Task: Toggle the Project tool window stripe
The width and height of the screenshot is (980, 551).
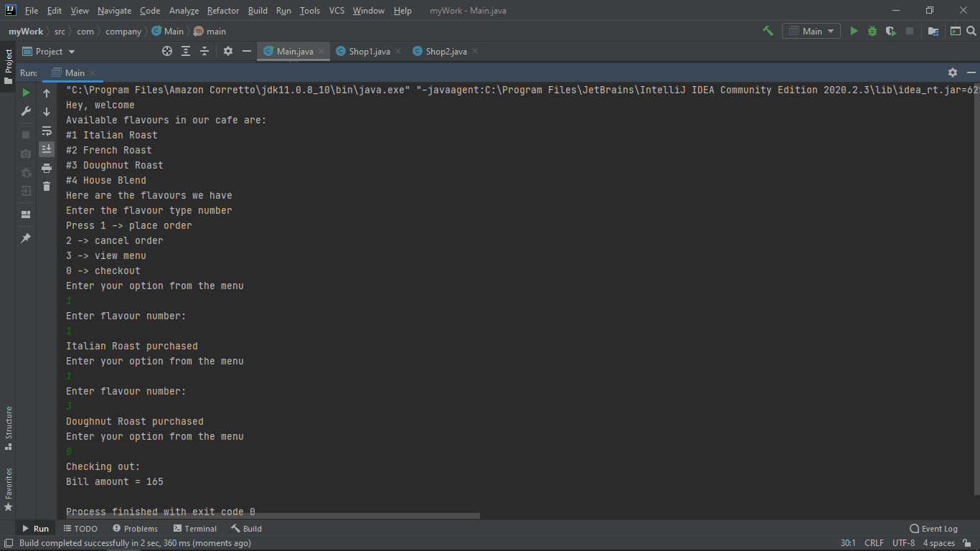Action: coord(8,67)
